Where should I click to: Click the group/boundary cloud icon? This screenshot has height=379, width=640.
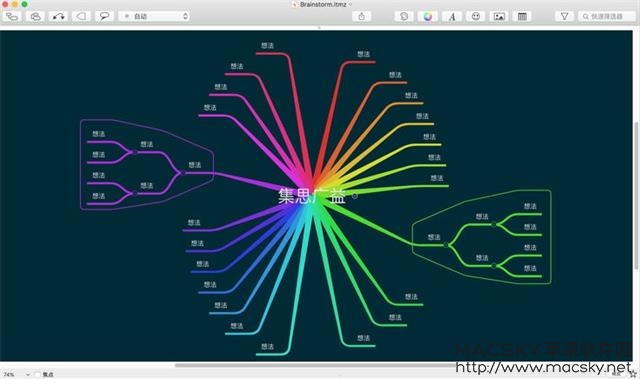point(35,16)
